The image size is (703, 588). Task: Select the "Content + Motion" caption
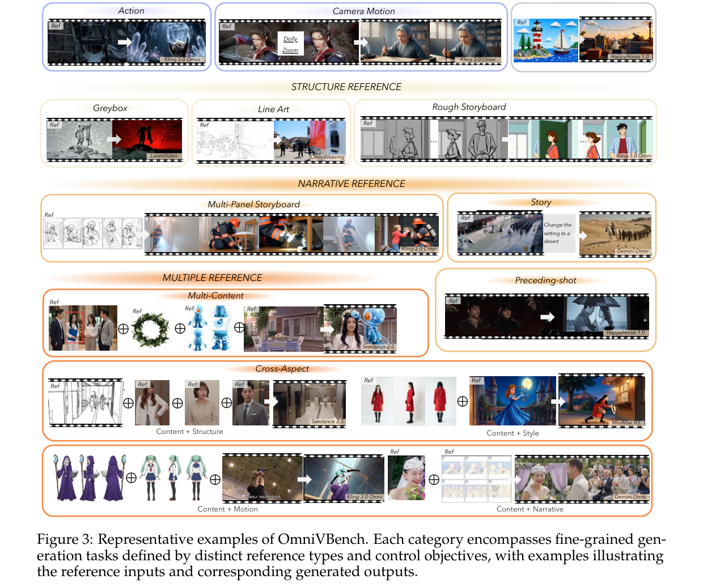(x=227, y=509)
